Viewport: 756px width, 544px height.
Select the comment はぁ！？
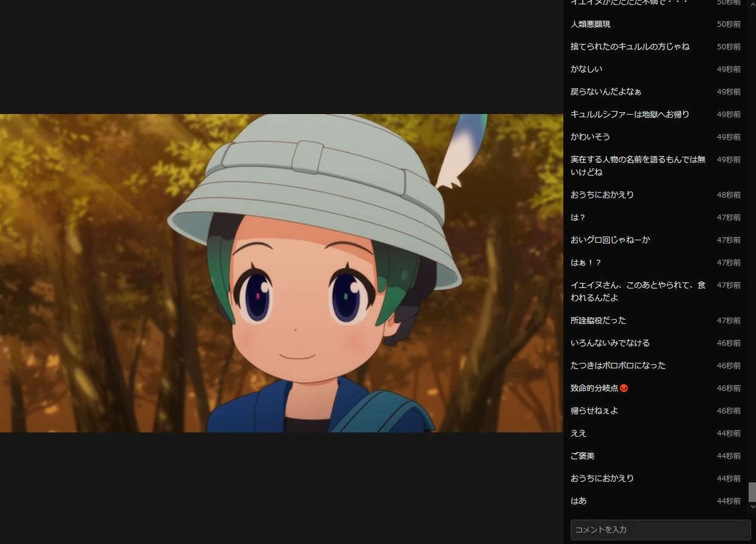(586, 263)
